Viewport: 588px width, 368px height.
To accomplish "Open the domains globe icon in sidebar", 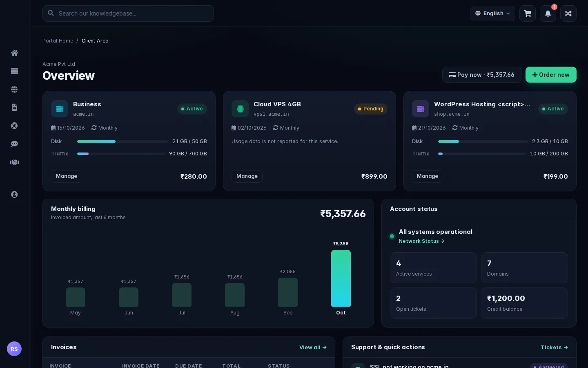I will (14, 89).
